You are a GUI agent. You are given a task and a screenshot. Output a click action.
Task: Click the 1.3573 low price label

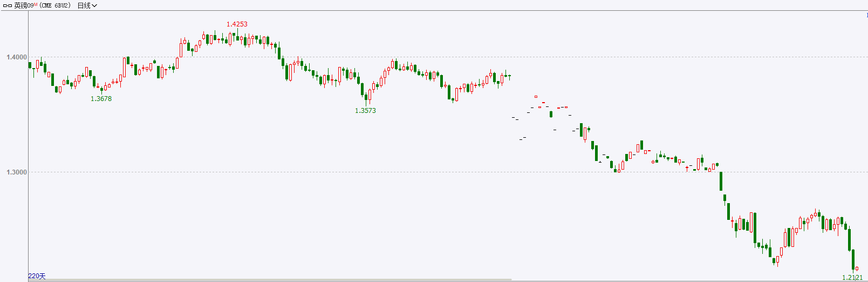click(365, 111)
